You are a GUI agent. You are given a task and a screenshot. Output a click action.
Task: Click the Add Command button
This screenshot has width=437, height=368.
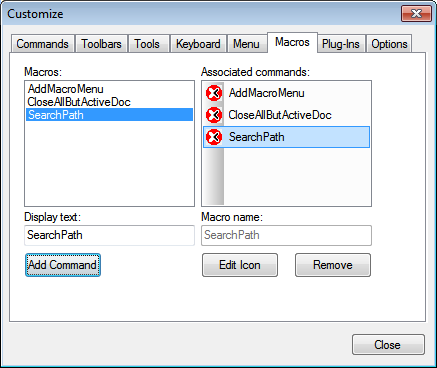(63, 265)
